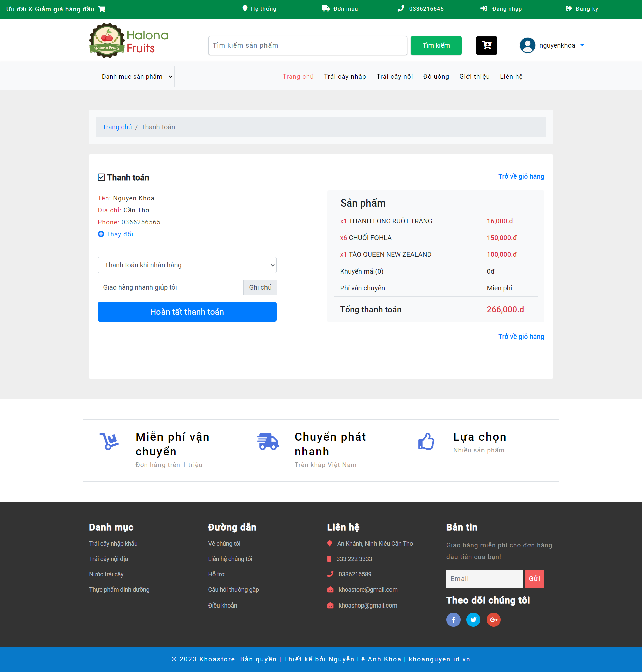Open Trái cây nội menu item
Image resolution: width=642 pixels, height=672 pixels.
click(395, 76)
